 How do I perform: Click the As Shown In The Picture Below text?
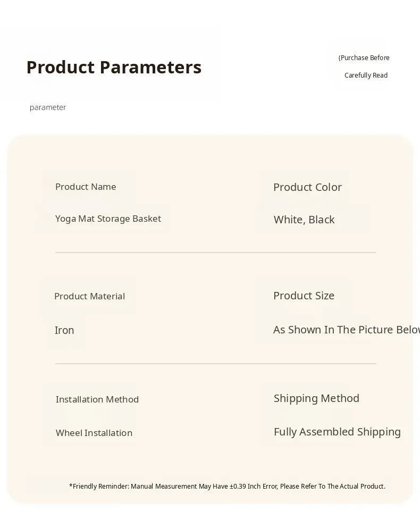(x=346, y=330)
